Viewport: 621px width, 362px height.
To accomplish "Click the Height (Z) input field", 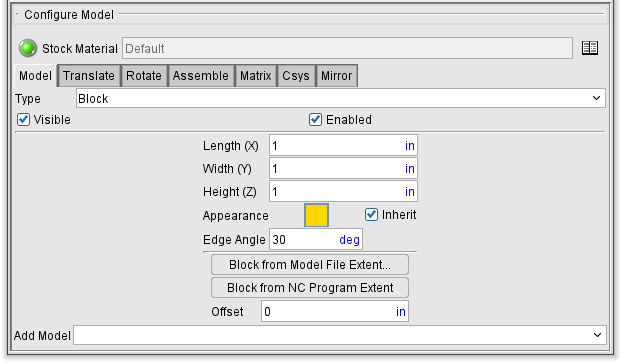I will coord(343,191).
